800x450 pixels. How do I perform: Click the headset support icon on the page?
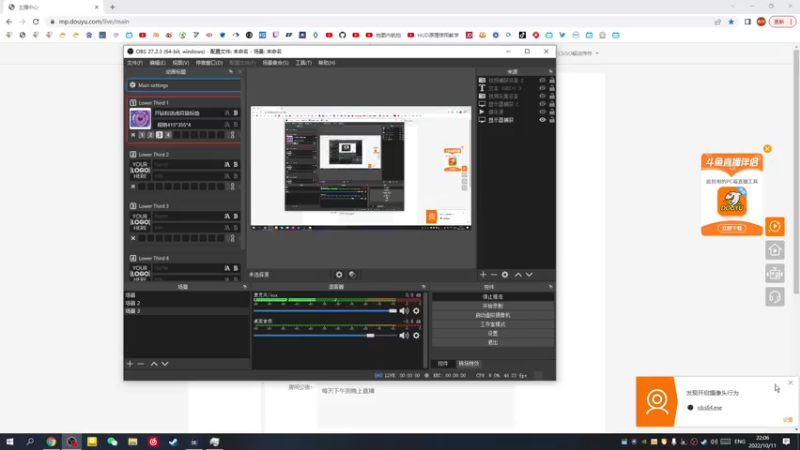774,297
